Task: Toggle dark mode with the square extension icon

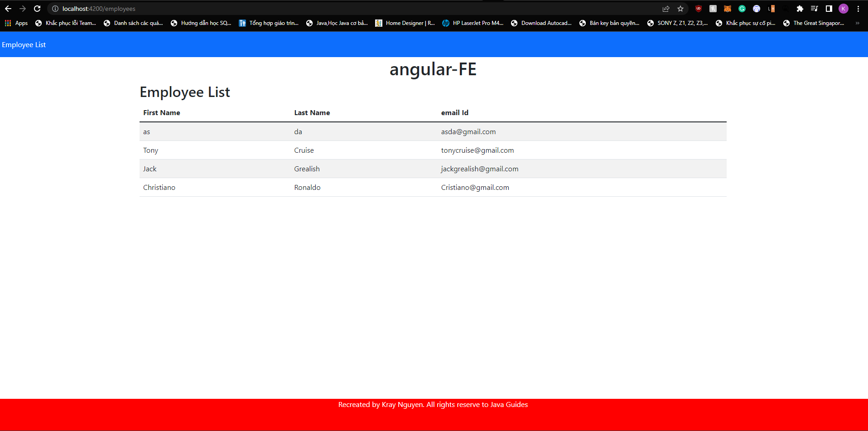Action: 829,9
